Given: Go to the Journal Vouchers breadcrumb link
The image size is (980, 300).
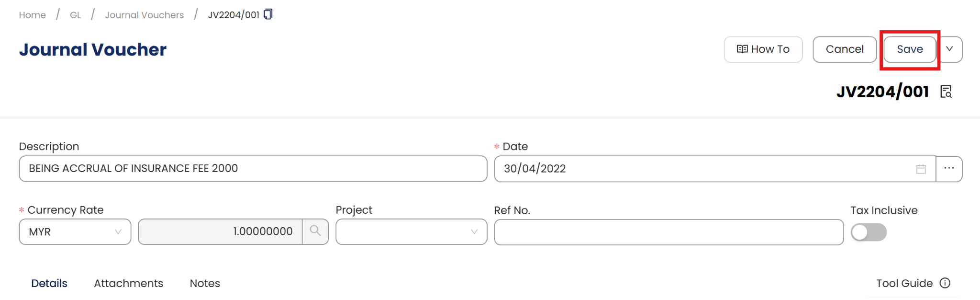Looking at the screenshot, I should click(144, 15).
